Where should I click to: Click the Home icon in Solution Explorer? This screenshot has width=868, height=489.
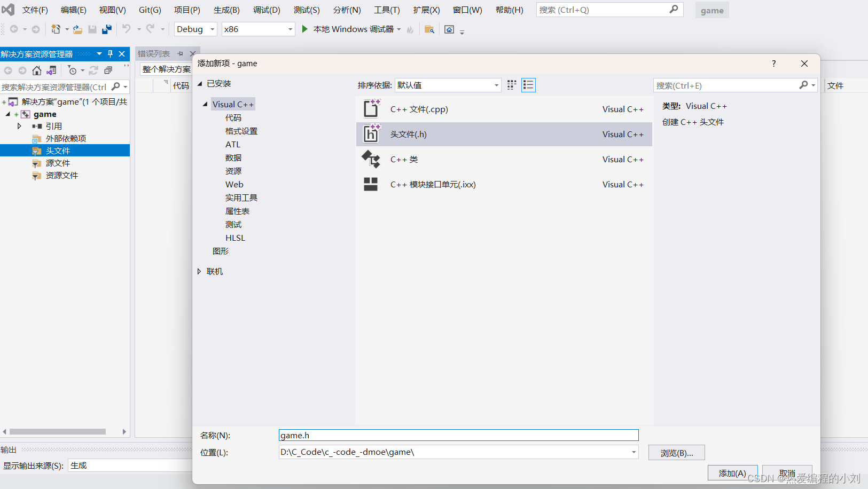coord(36,70)
